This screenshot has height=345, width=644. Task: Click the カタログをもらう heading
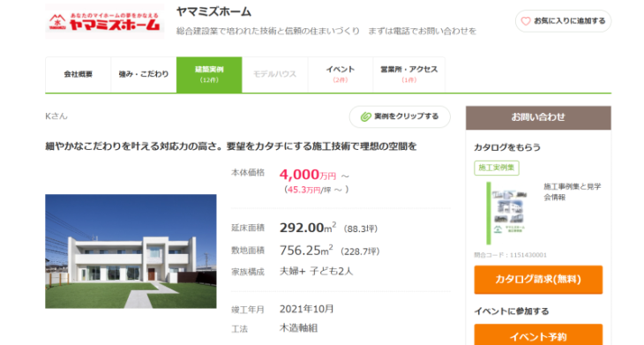coord(507,147)
